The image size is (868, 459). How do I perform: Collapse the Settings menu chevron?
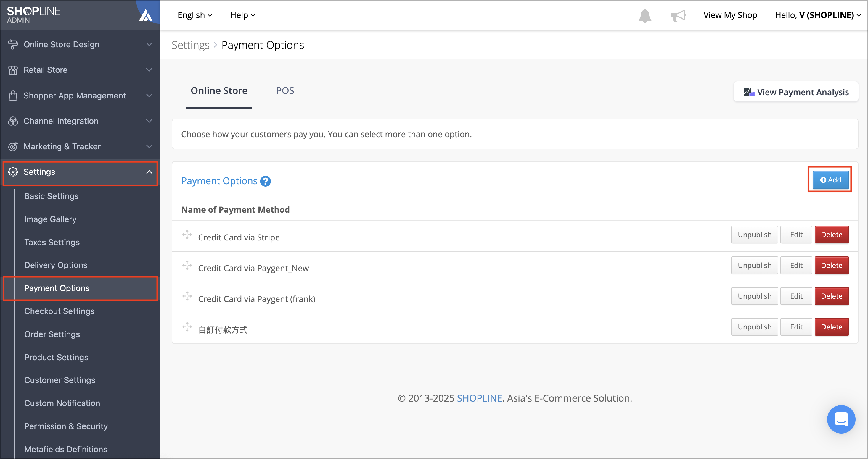pos(149,172)
